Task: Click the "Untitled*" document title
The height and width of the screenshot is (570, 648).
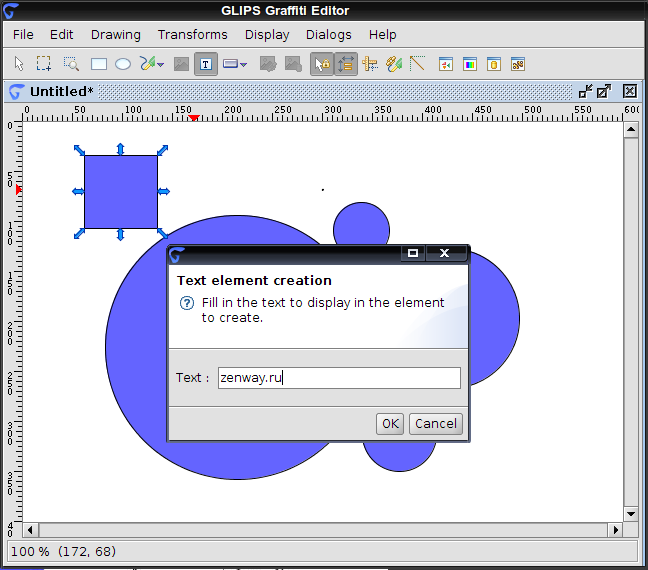Action: click(x=62, y=91)
